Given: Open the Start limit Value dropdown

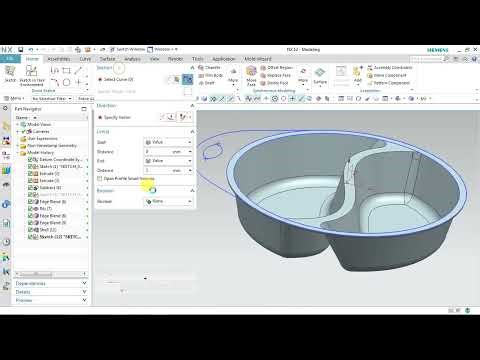Looking at the screenshot, I should click(168, 142).
